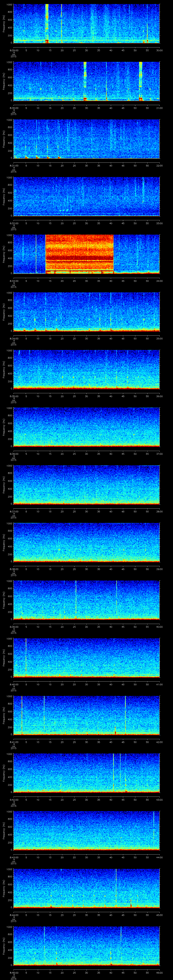Viewport: 173px width, 980px height.
Task: Click the 46:00 end time label
Action: (159, 972)
